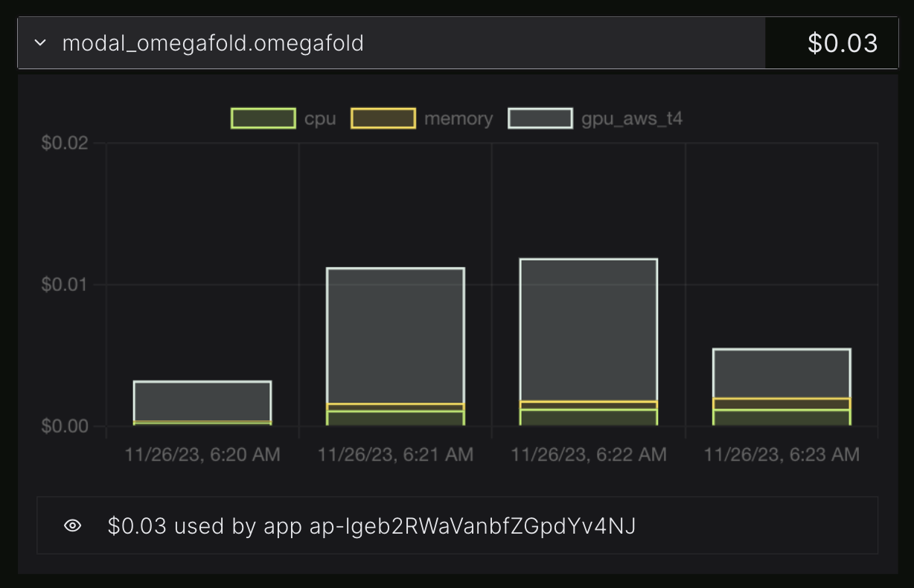Viewport: 914px width, 588px height.
Task: Click the memory legend text label
Action: pos(458,118)
